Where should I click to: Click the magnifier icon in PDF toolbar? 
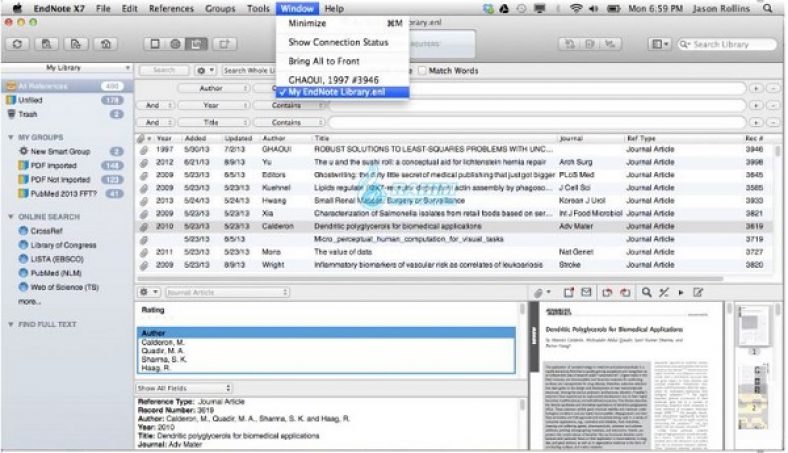coord(647,292)
